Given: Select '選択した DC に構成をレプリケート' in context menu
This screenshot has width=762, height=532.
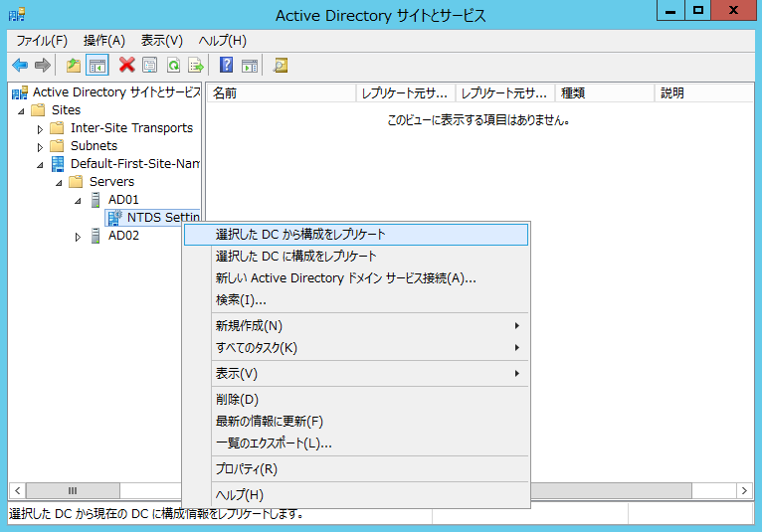Looking at the screenshot, I should coord(295,257).
